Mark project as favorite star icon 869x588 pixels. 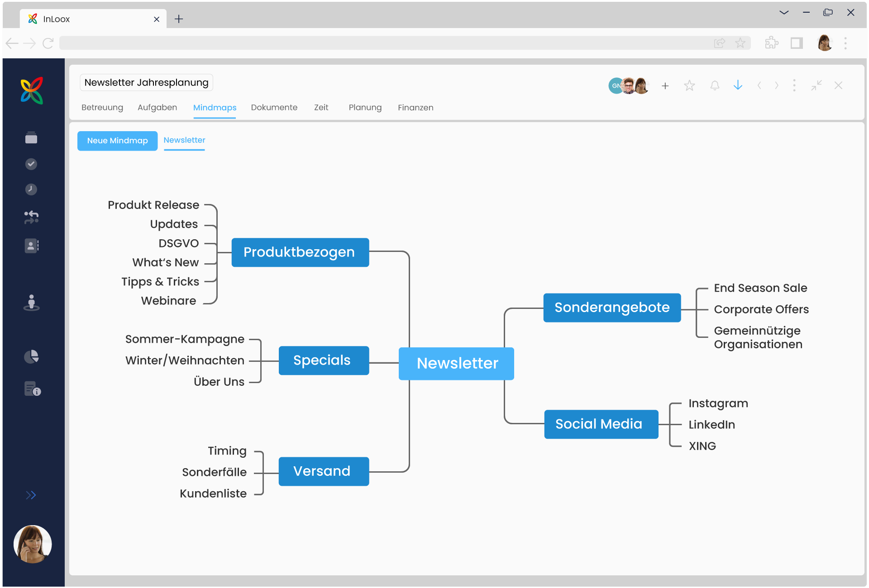689,85
